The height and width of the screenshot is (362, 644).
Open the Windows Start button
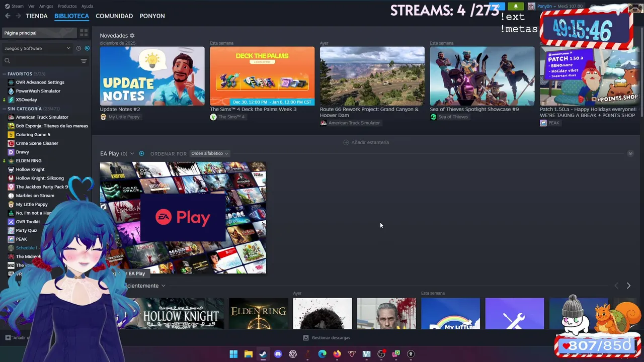pyautogui.click(x=233, y=354)
